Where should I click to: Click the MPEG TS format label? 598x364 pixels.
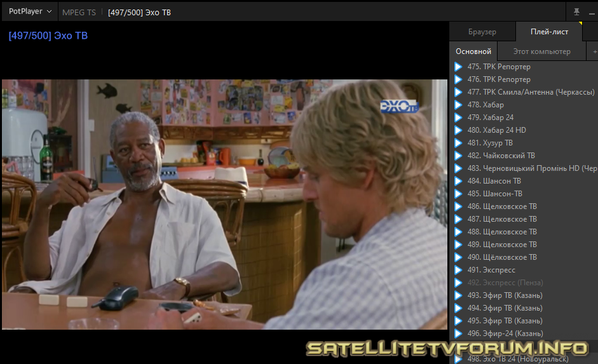pos(79,13)
